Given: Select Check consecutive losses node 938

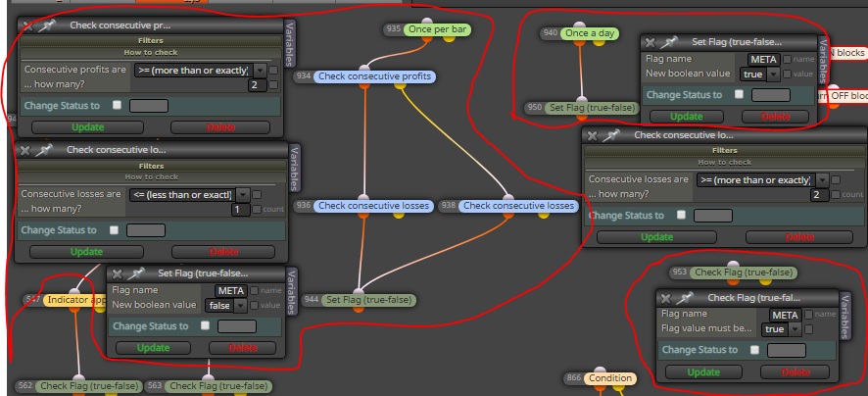Looking at the screenshot, I should click(518, 206).
